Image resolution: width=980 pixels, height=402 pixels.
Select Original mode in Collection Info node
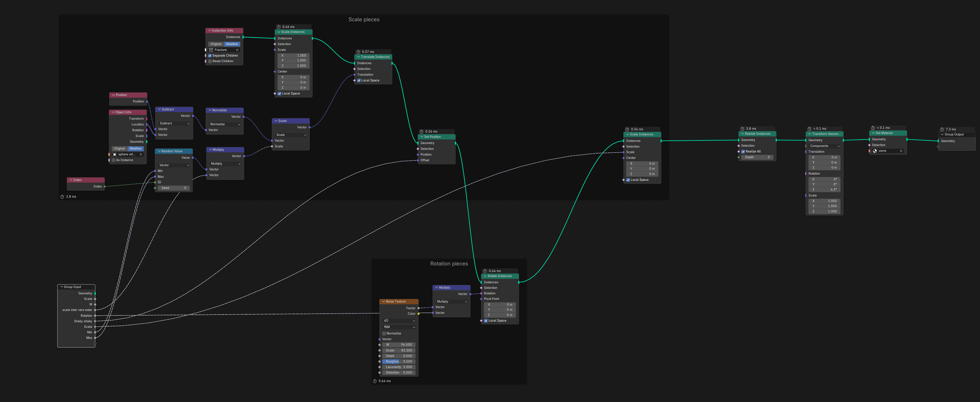point(216,44)
